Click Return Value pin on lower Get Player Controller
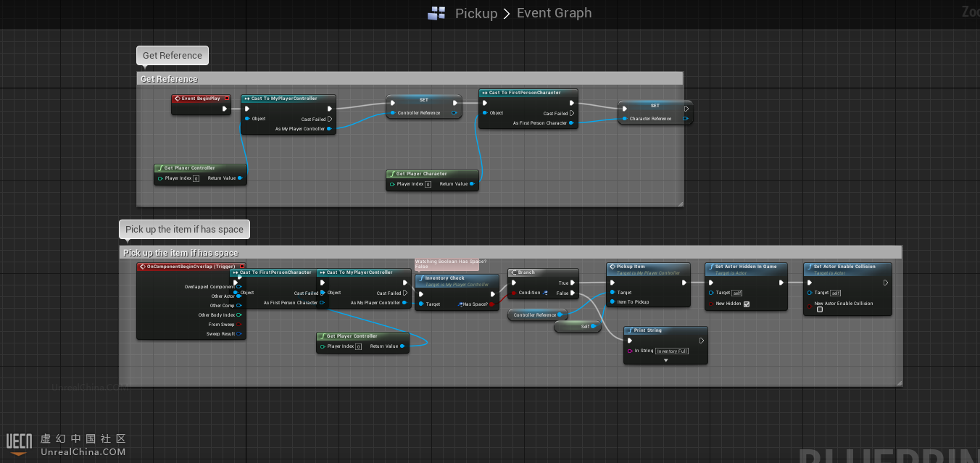 tap(402, 346)
